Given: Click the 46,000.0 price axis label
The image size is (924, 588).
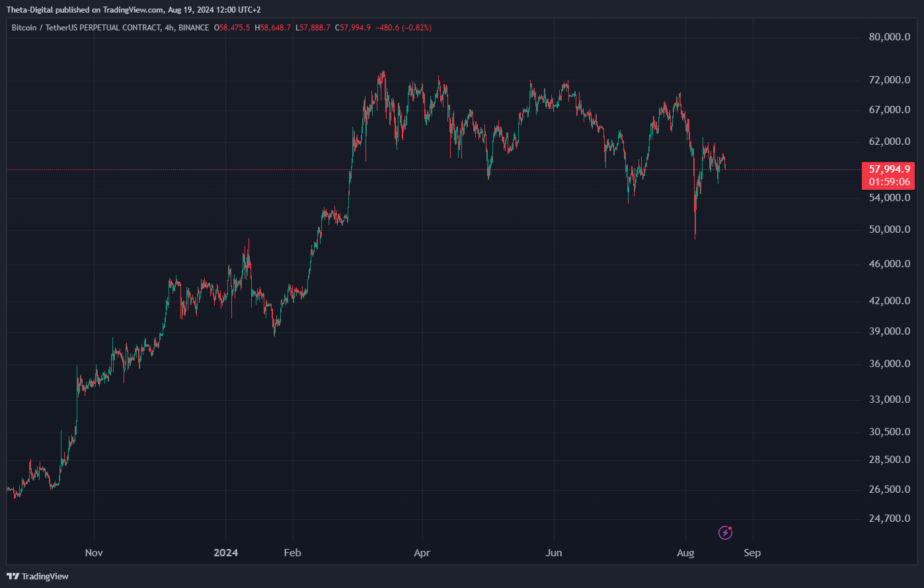Looking at the screenshot, I should click(890, 264).
